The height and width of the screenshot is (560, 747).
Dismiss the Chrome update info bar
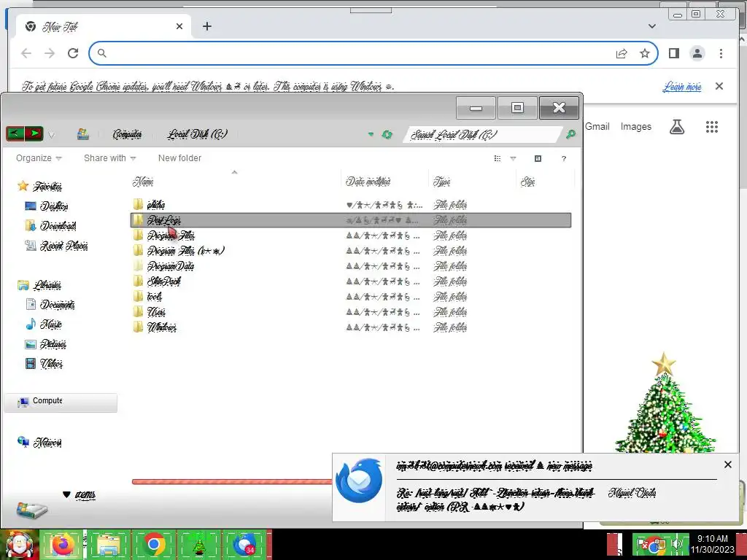coord(719,86)
